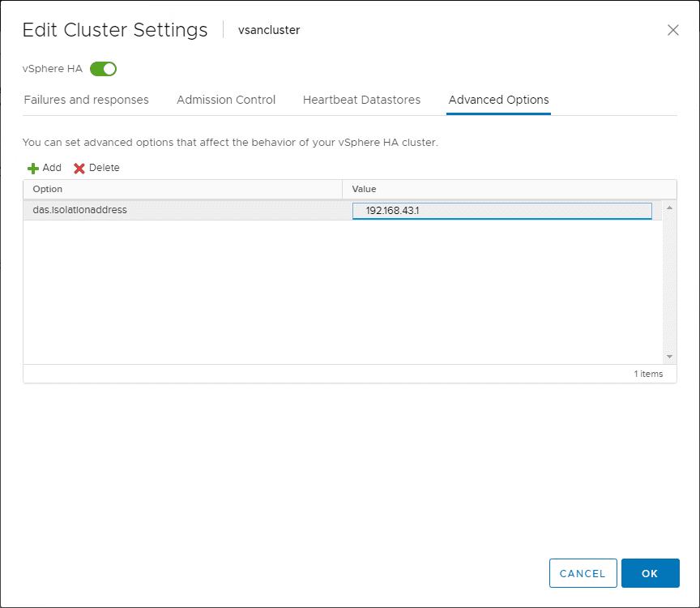
Task: Focus the 192.168.43.1 value input field
Action: point(502,211)
